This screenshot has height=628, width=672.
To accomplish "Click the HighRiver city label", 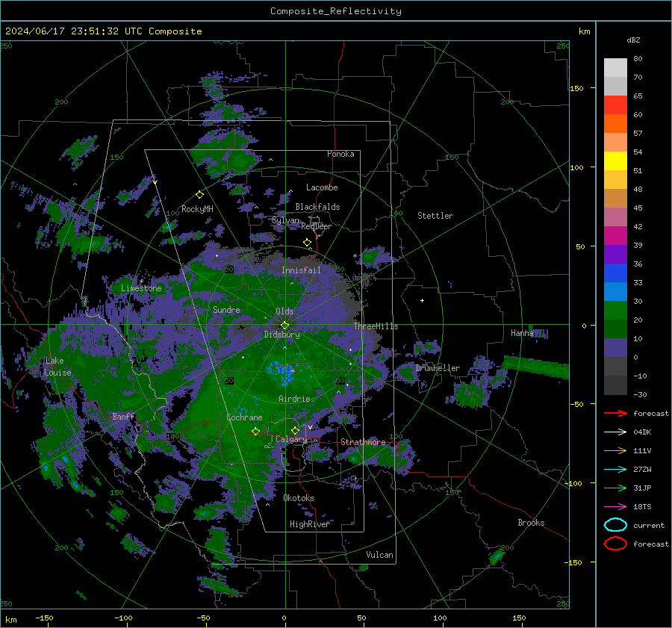I will click(x=310, y=524).
